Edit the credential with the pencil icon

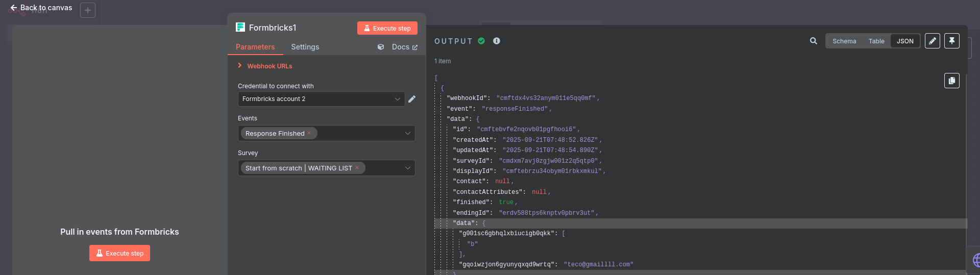pos(412,99)
